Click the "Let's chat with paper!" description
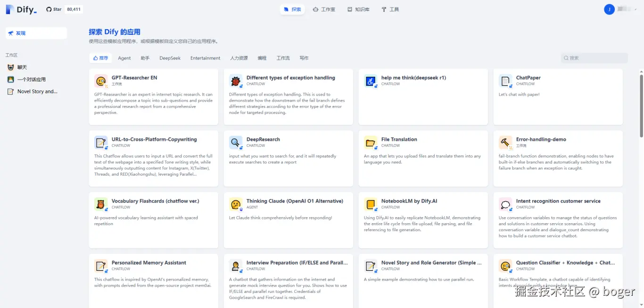This screenshot has height=308, width=644. pos(519,95)
